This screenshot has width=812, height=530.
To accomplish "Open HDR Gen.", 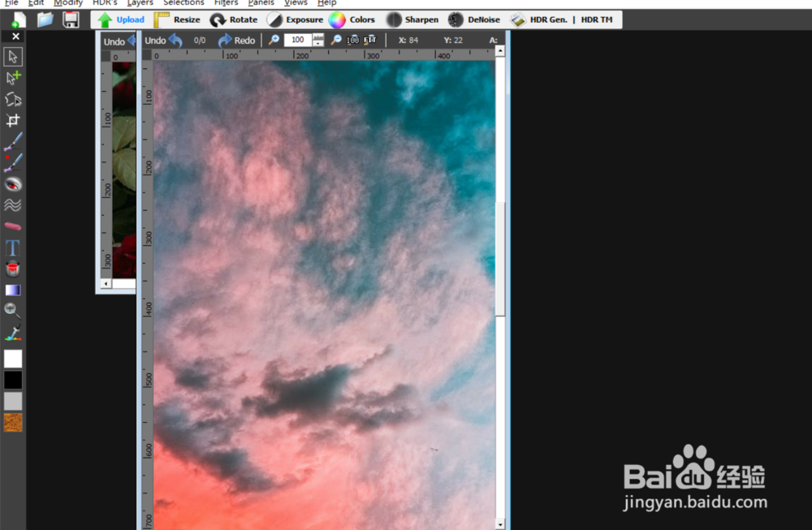I will (538, 19).
